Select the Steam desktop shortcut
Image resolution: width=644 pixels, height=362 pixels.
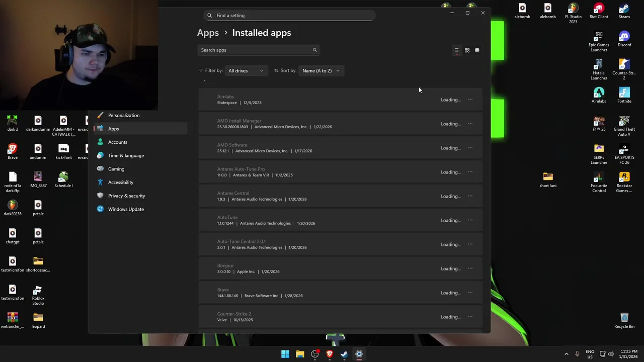(624, 11)
